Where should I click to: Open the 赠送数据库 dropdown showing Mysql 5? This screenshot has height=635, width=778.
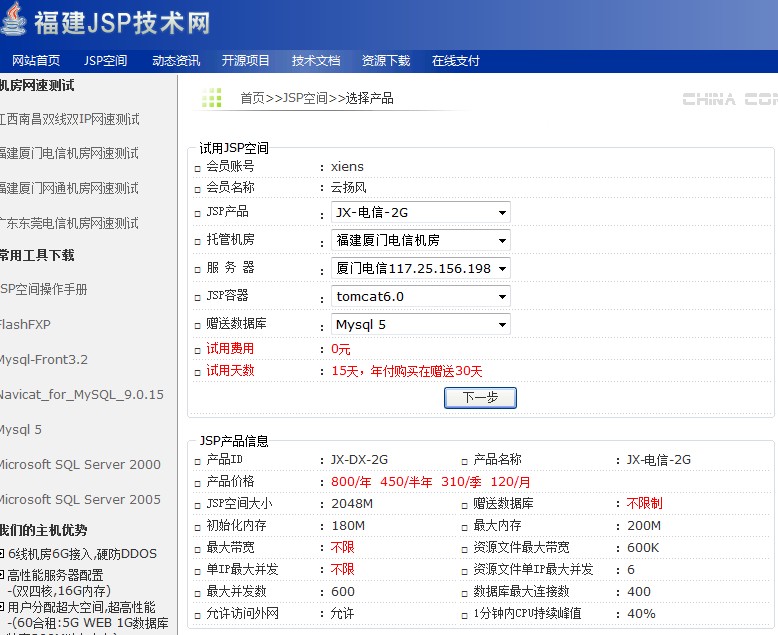[420, 324]
